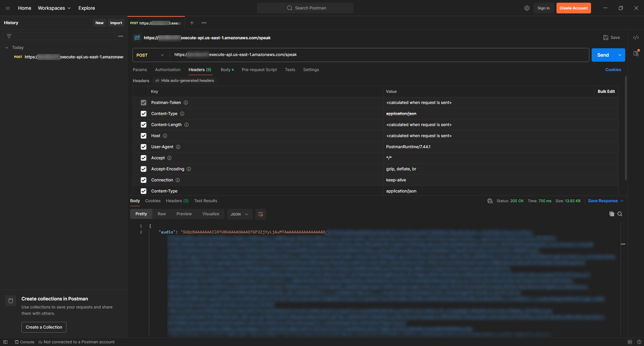
Task: Open the Send button dropdown arrow
Action: (620, 55)
